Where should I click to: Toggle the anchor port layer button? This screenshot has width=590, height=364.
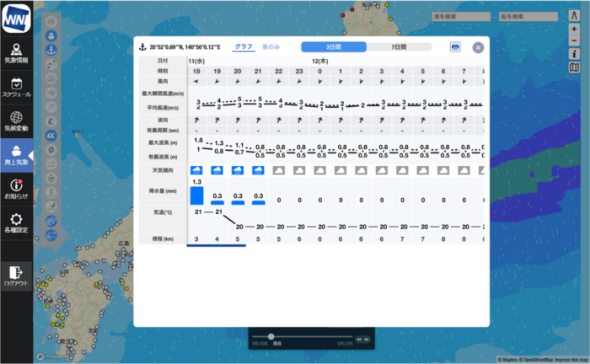51,50
